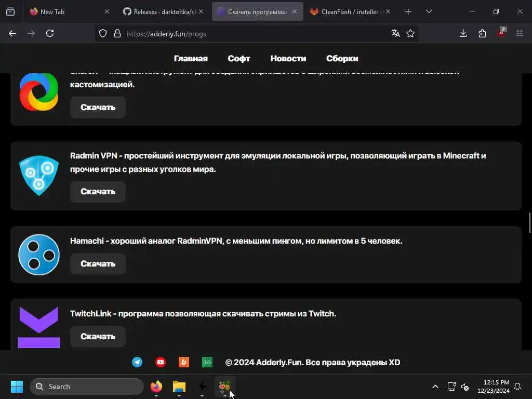Click the © 2024 Adderly.Fun copyright text
Screen dimensions: 532x399
[312, 362]
